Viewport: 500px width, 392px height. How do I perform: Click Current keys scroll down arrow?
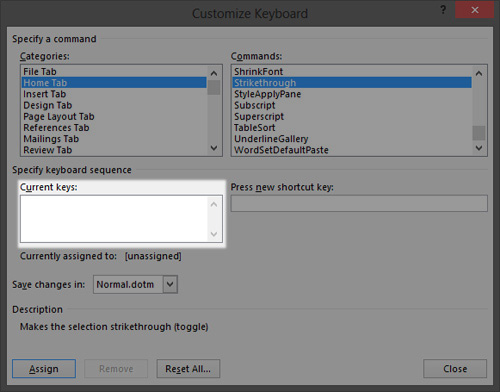point(214,234)
